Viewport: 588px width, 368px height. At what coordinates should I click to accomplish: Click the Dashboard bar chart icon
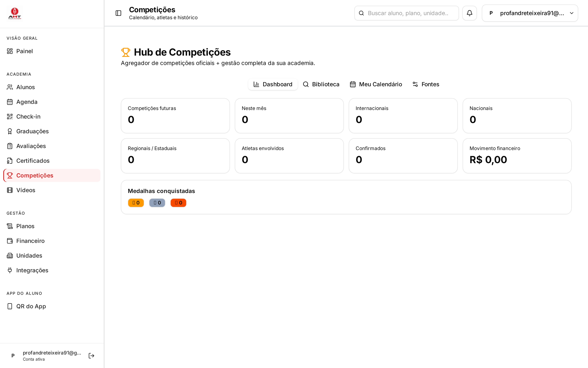click(256, 84)
